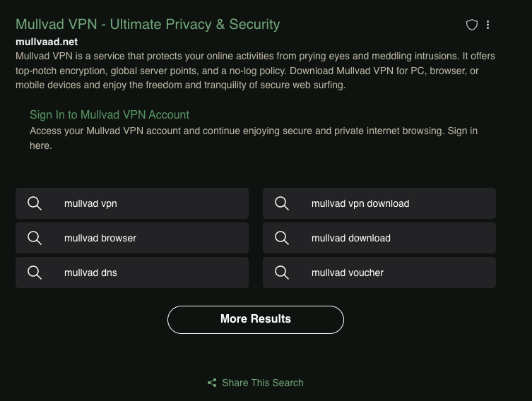
Task: Click the shield icon beside the Mullvad result
Action: [472, 25]
